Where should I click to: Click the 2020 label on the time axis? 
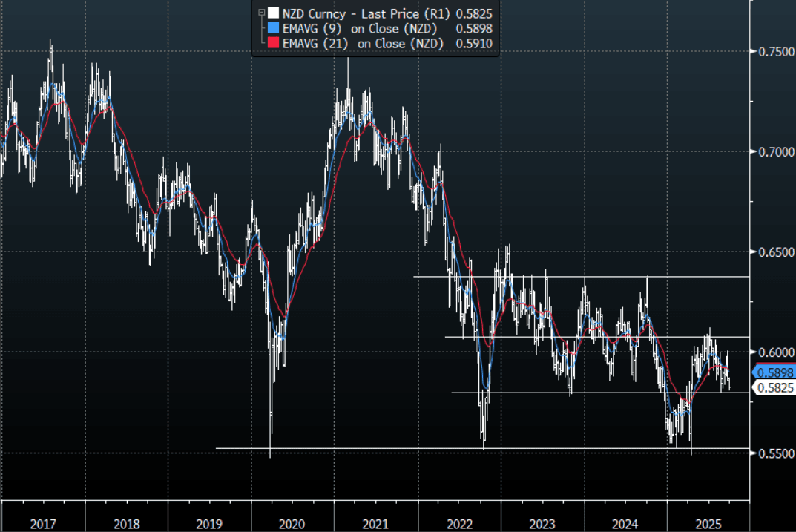tap(292, 524)
